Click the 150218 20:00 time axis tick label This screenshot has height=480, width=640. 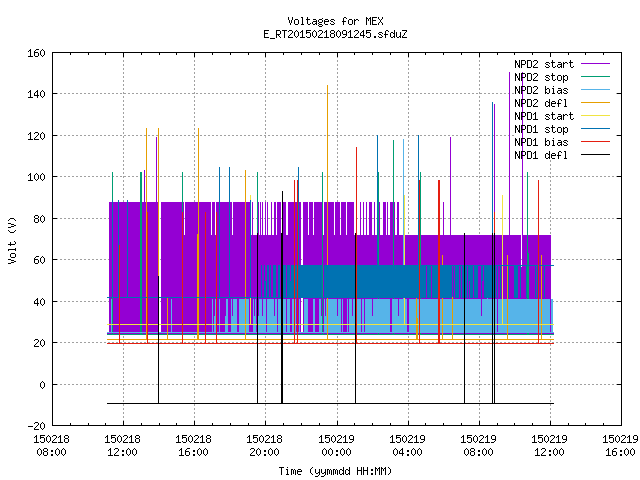[x=264, y=446]
